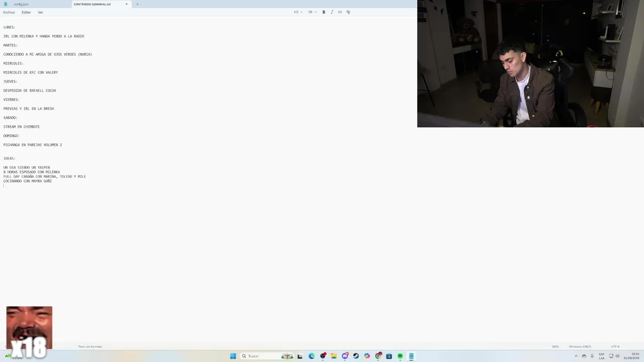Open the Ver menu
This screenshot has width=644, height=362.
pos(40,12)
